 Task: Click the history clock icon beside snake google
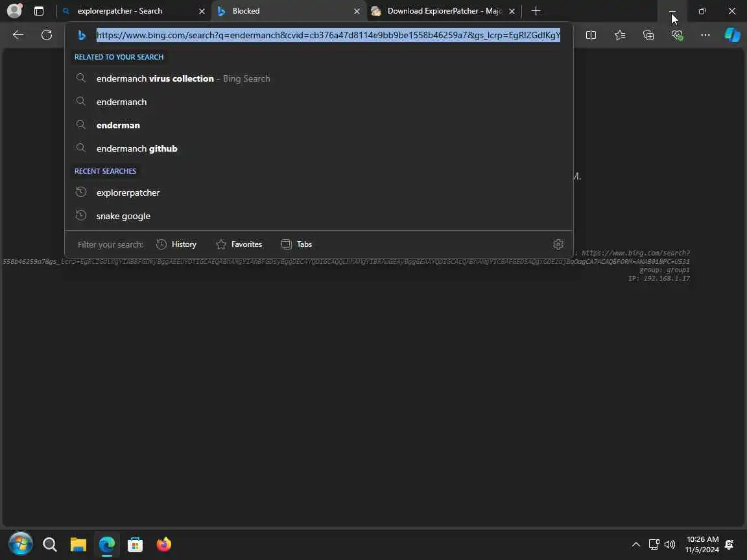(x=81, y=215)
